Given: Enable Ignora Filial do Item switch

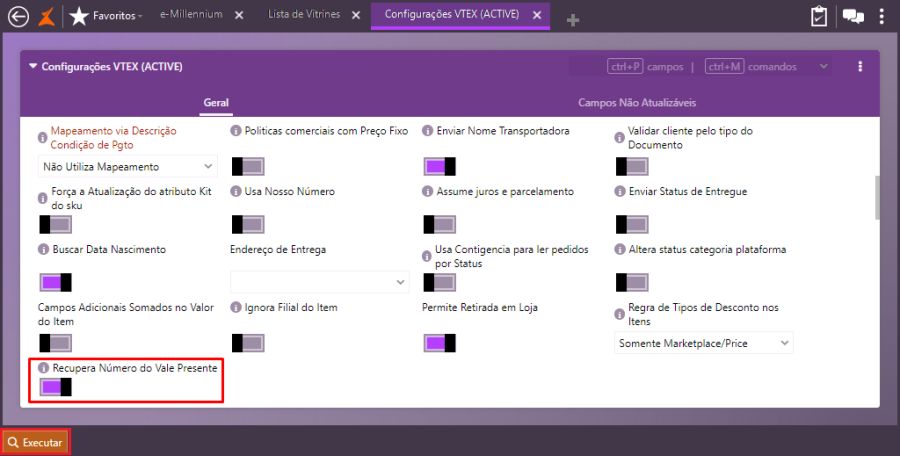Looking at the screenshot, I should coord(248,343).
